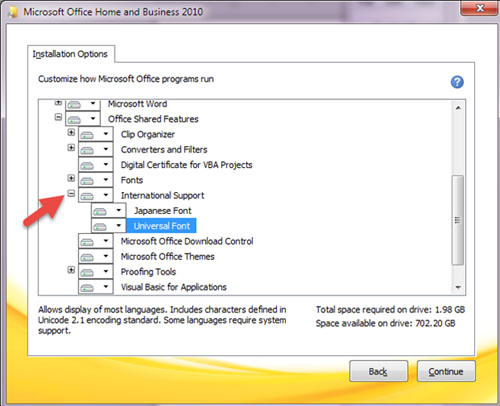Viewport: 500px width, 406px height.
Task: Click the feature list scrollbar thumb
Action: (458, 220)
